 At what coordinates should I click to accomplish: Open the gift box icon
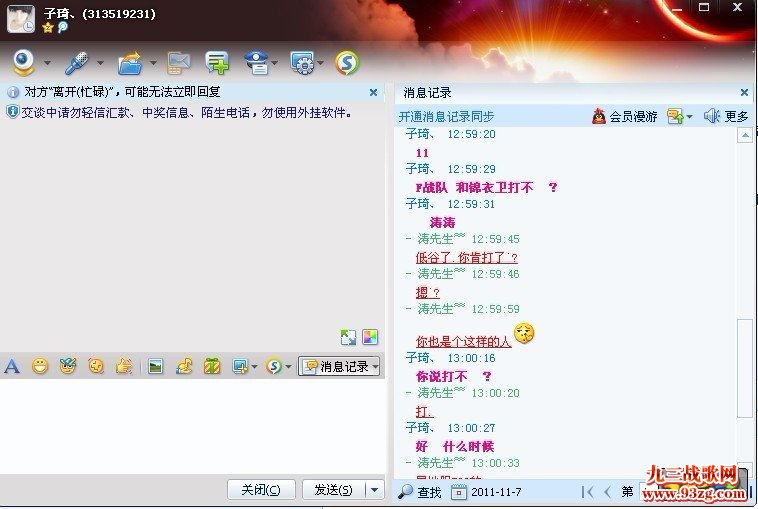pyautogui.click(x=212, y=366)
